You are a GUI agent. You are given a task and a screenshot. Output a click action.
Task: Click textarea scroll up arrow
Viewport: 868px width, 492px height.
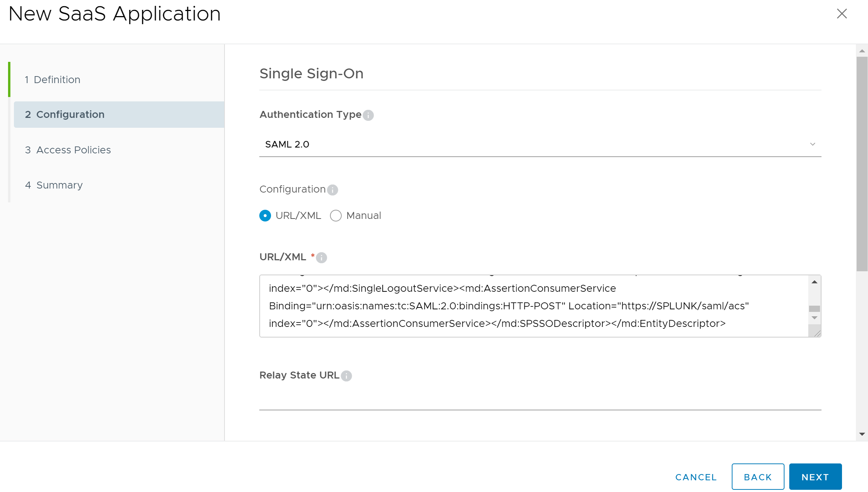coord(814,282)
